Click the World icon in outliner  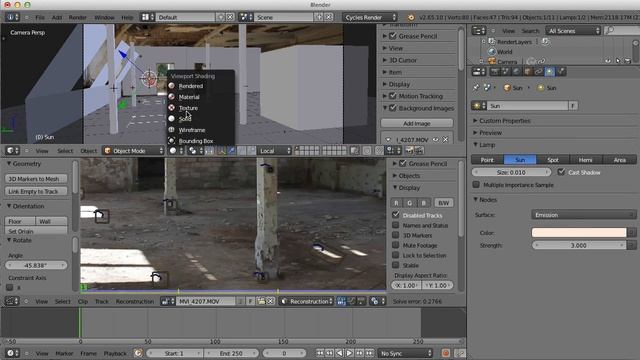coord(492,52)
